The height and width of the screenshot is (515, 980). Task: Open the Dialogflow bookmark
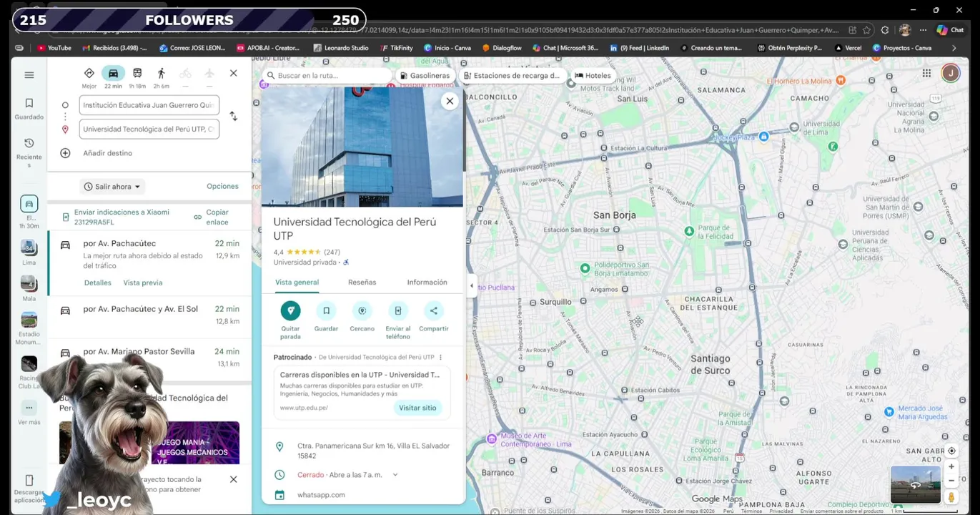click(x=502, y=48)
